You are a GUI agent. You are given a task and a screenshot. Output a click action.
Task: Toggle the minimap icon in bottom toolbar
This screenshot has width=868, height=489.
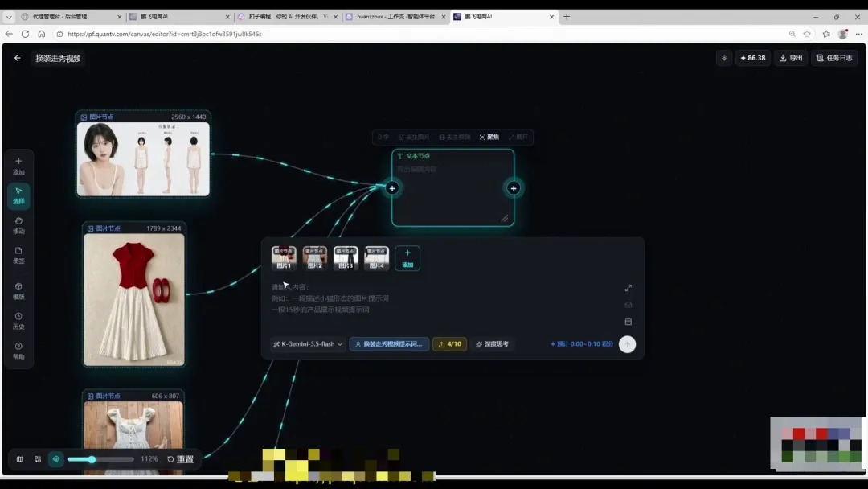(x=20, y=459)
